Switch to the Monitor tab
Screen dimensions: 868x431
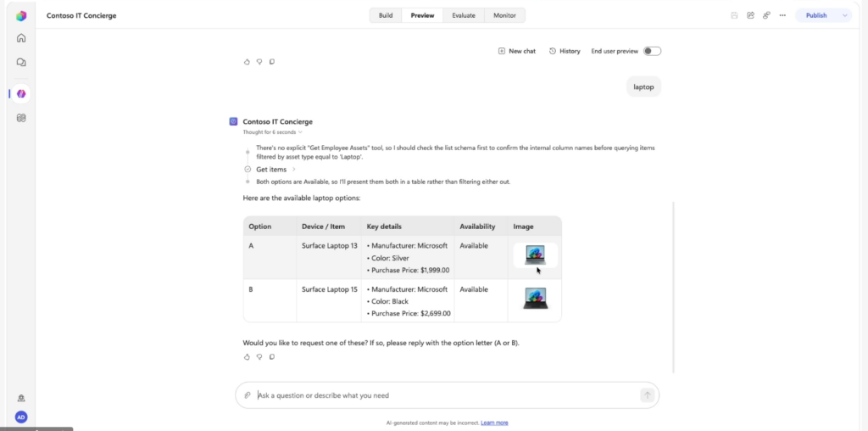[x=504, y=15]
